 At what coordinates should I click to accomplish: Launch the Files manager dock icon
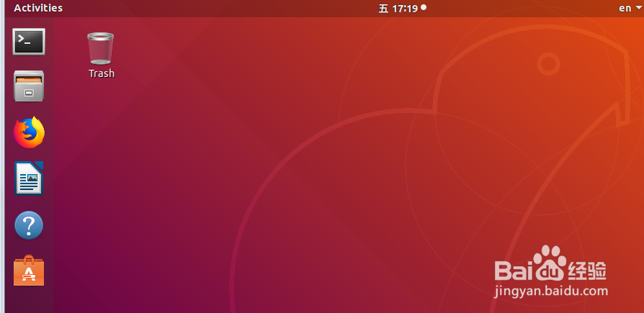(29, 86)
